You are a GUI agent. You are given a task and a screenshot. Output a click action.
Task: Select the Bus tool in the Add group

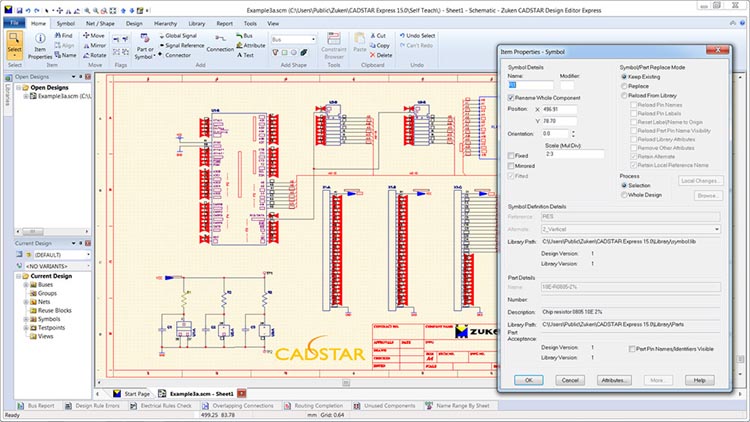244,35
